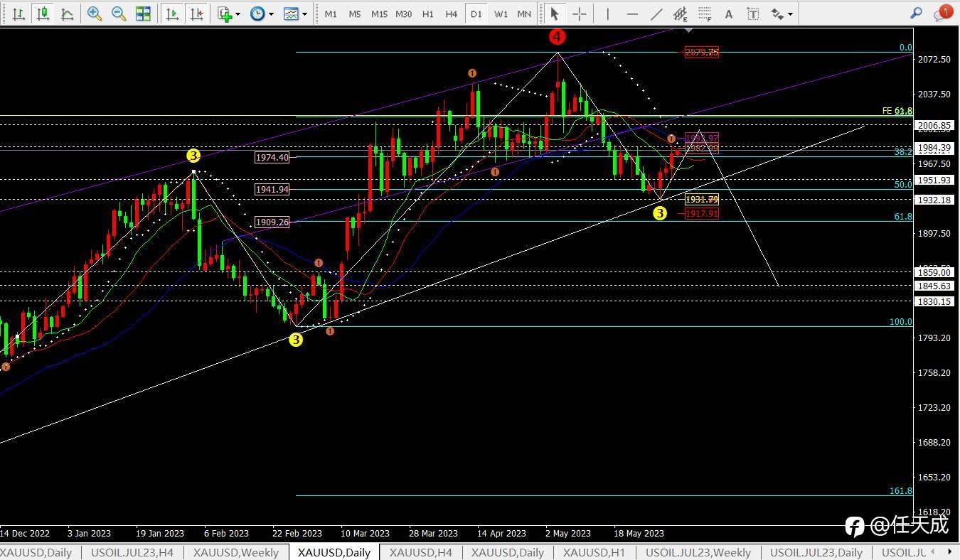Pick the text tool (A)

[728, 14]
